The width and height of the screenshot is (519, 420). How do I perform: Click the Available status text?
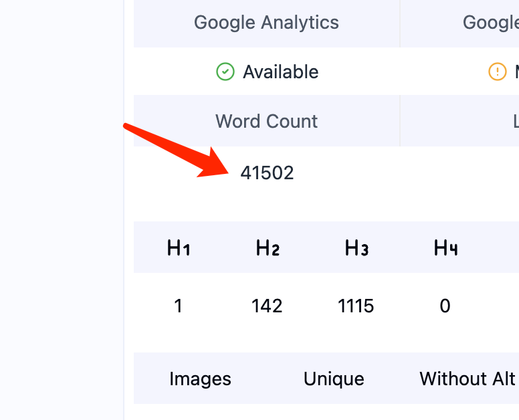281,72
